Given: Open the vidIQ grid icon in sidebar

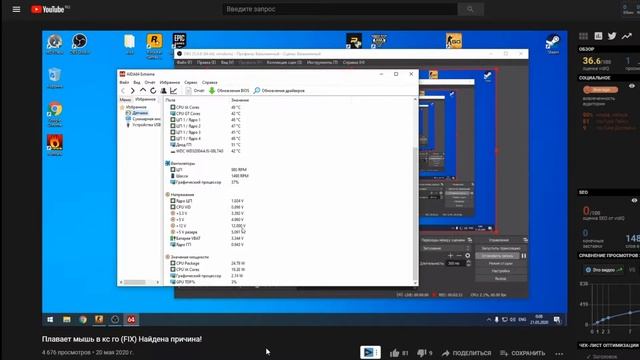Looking at the screenshot, I should pos(584,36).
